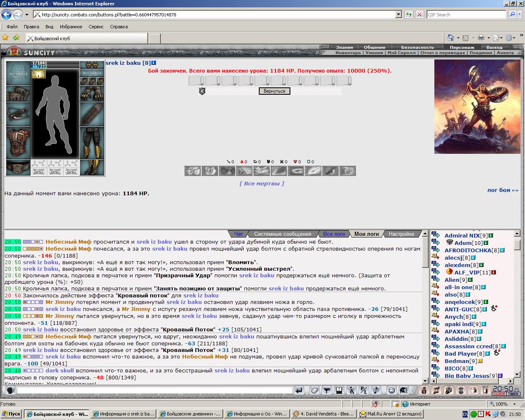Open the Файл menu

click(12, 27)
